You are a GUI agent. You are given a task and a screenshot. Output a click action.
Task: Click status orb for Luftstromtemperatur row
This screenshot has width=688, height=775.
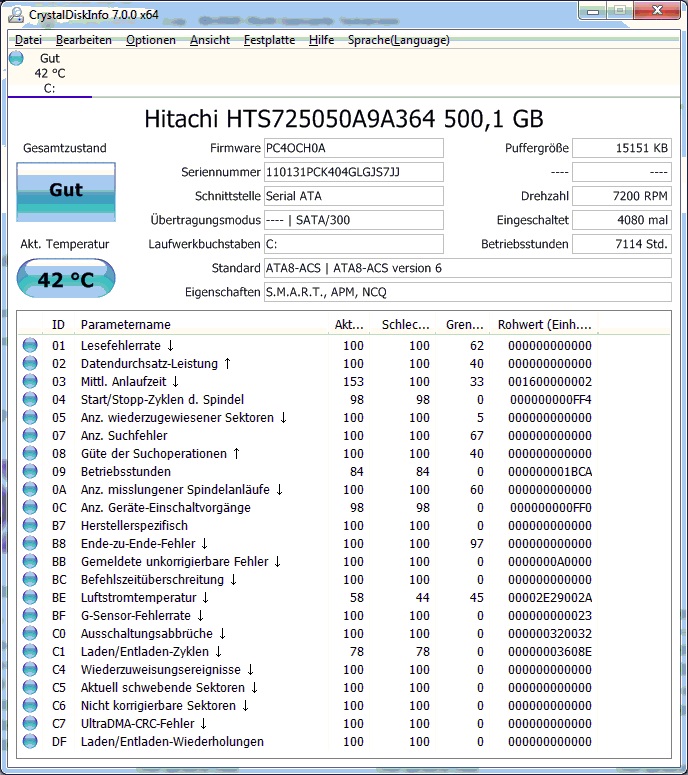[x=30, y=597]
